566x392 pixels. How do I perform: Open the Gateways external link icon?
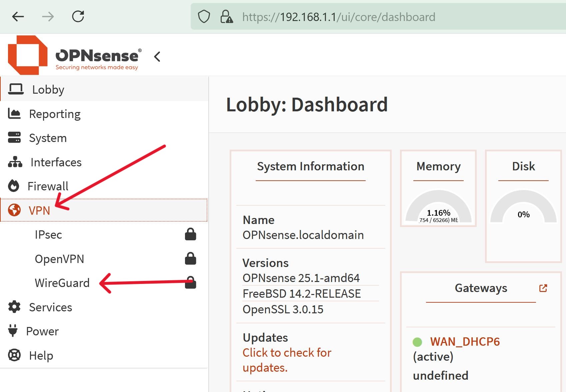point(543,288)
